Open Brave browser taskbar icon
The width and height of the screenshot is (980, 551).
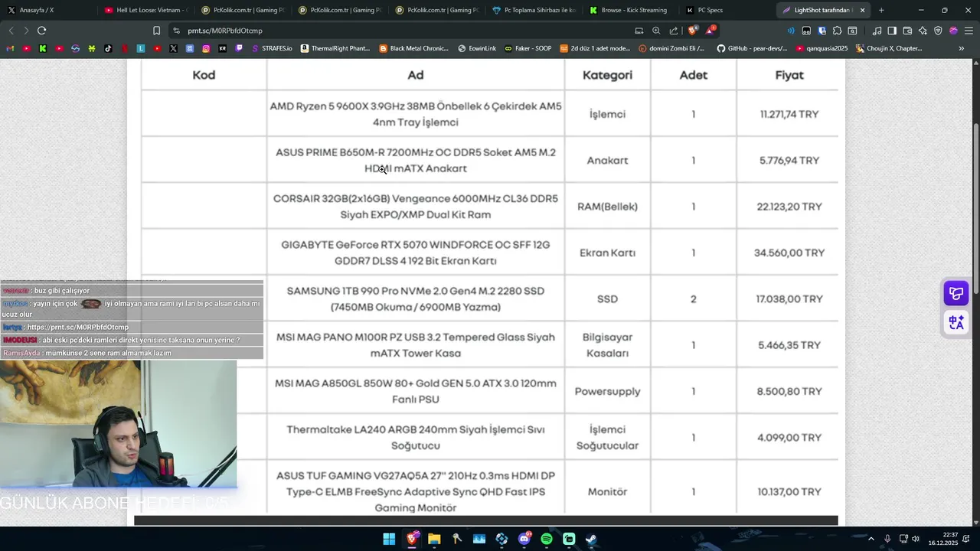[412, 539]
